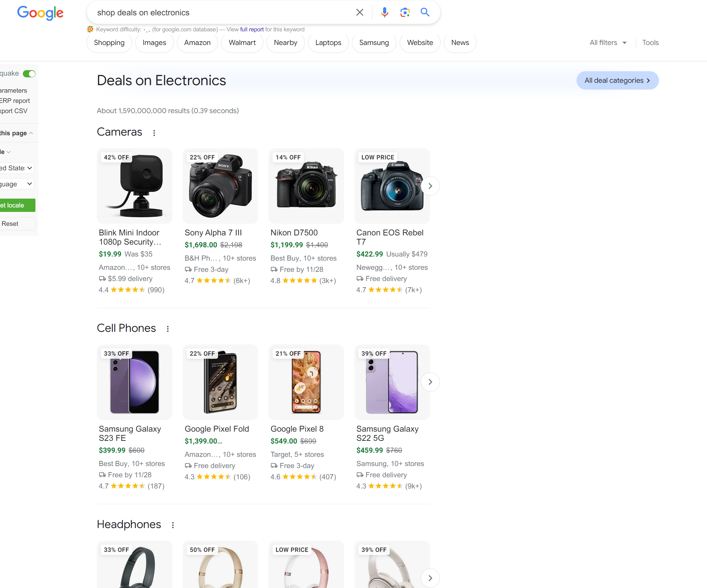The width and height of the screenshot is (707, 588).
Task: Show next Cell Phones deals with arrow
Action: [x=430, y=382]
